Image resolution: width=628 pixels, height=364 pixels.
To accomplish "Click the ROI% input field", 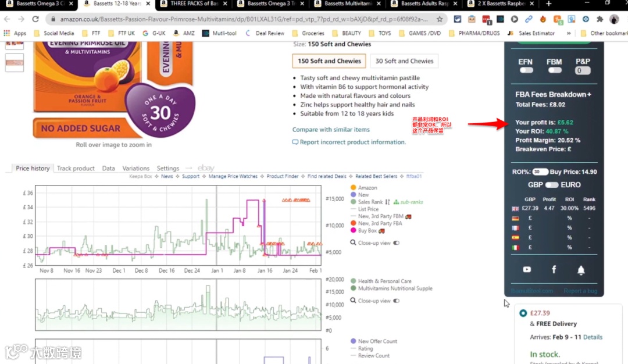I will click(x=540, y=172).
